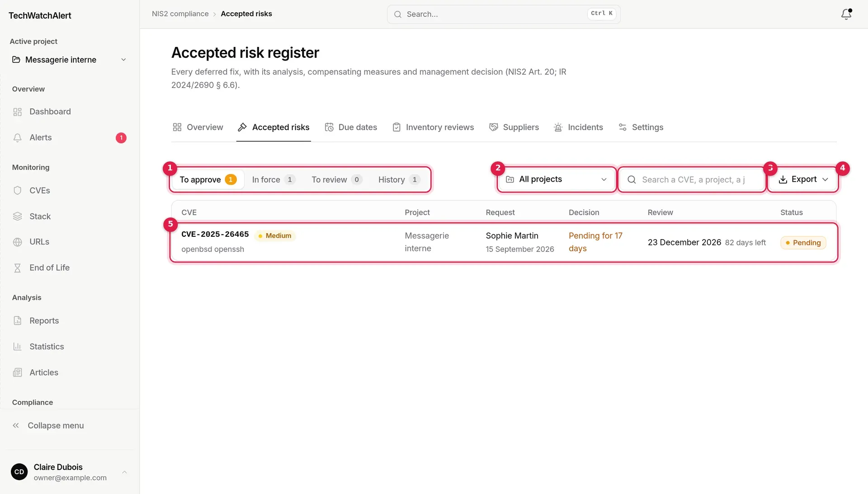This screenshot has width=868, height=494.
Task: Click the Ctrl K shortcut hint
Action: (x=601, y=14)
